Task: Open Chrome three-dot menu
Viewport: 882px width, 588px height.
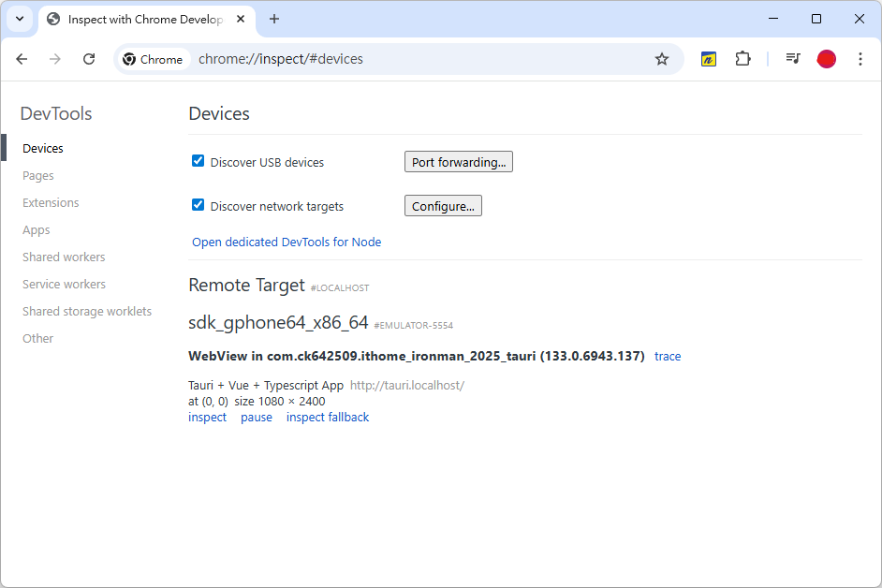Action: [860, 59]
